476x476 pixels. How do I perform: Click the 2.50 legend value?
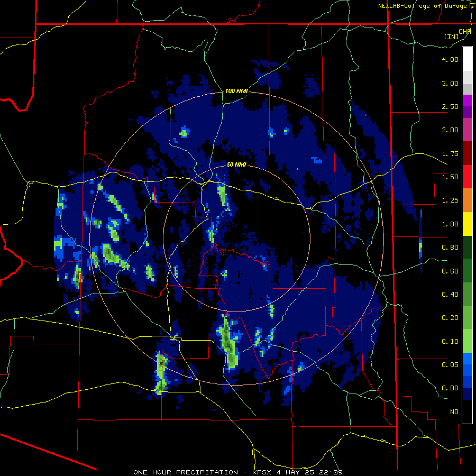[x=450, y=106]
